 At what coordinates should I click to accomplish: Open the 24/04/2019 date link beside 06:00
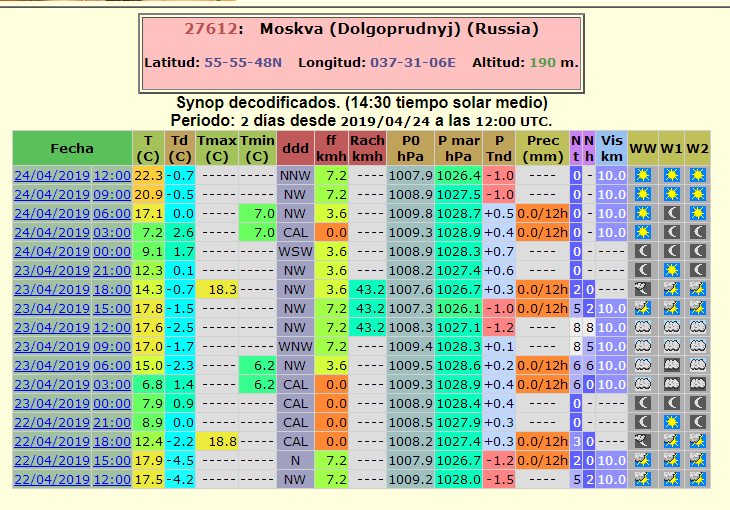[52, 214]
